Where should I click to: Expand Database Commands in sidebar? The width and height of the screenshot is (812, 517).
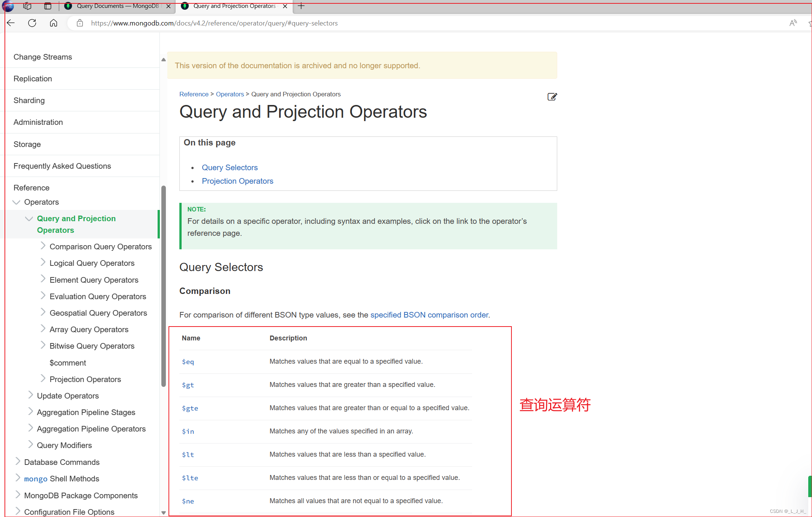(18, 462)
